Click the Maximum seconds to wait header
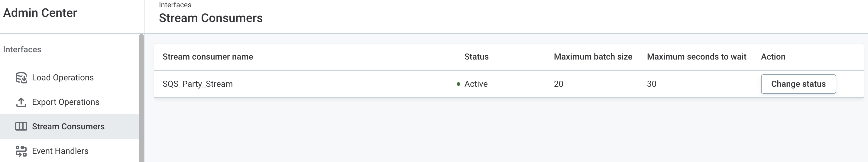Viewport: 868px width, 162px height. pos(697,57)
